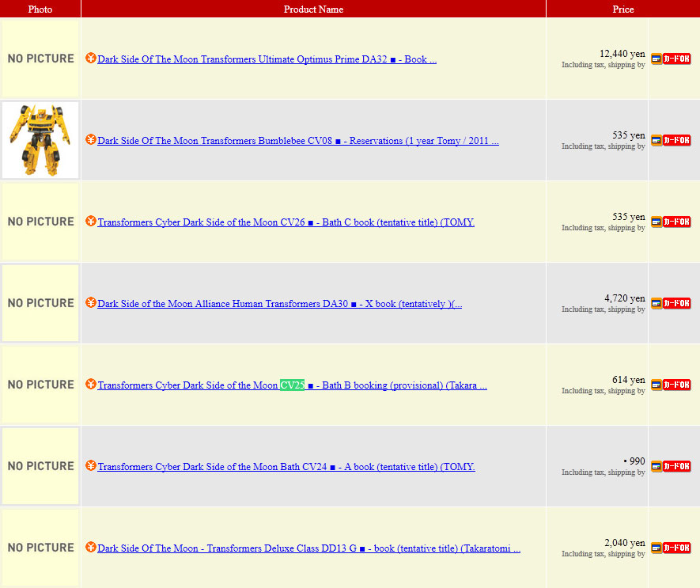700x588 pixels.
Task: Click the yen coin icon beside the CV24 listing
Action: [x=91, y=466]
